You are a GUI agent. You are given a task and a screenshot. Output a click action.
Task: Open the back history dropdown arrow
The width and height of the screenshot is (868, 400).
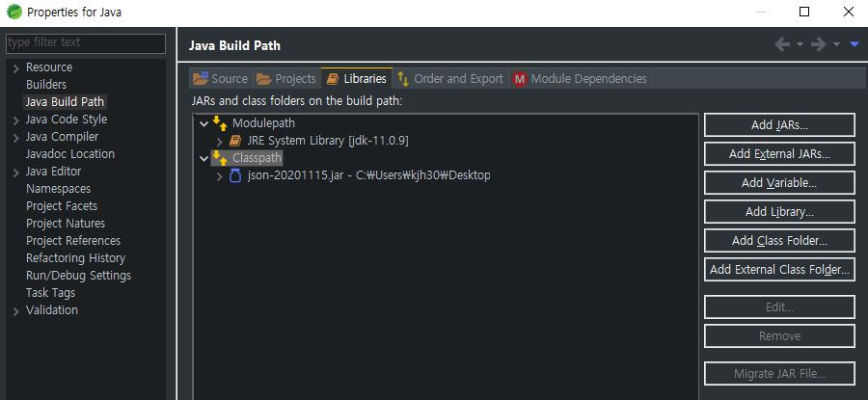800,44
